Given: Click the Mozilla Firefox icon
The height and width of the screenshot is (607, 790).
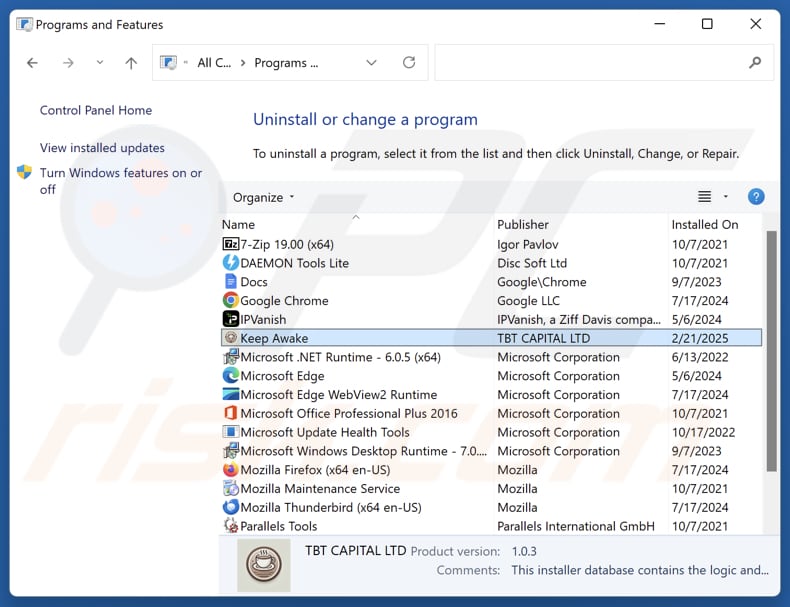Looking at the screenshot, I should 230,470.
